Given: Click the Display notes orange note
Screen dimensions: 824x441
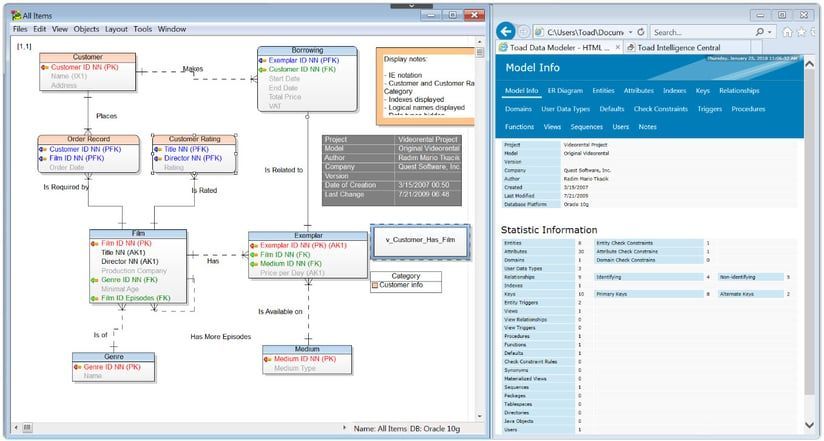Looking at the screenshot, I should (425, 86).
